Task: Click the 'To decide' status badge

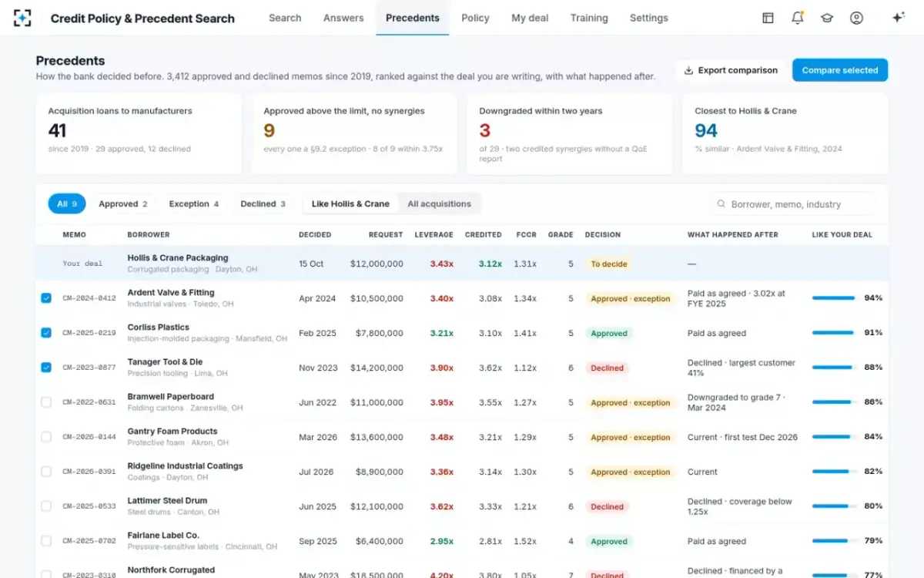Action: (x=609, y=264)
